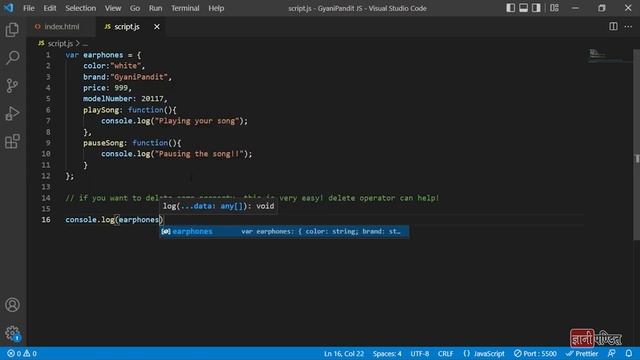
Task: Click the Port : 5500 live server status
Action: pyautogui.click(x=535, y=353)
